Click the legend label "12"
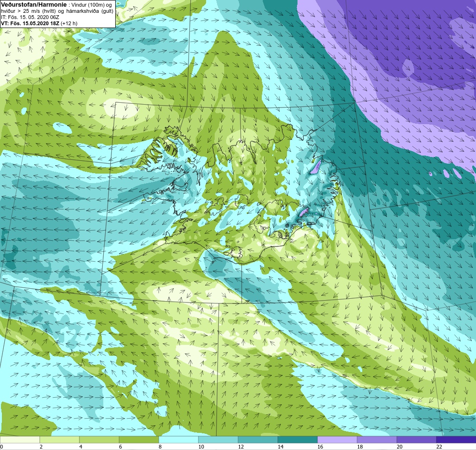The width and height of the screenshot is (476, 450). tap(241, 447)
